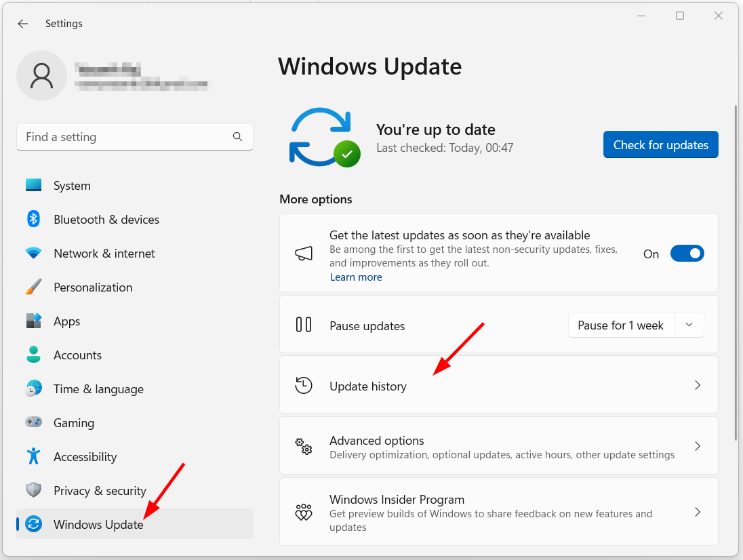Click the Windows Update sidebar sync icon

coord(34,524)
